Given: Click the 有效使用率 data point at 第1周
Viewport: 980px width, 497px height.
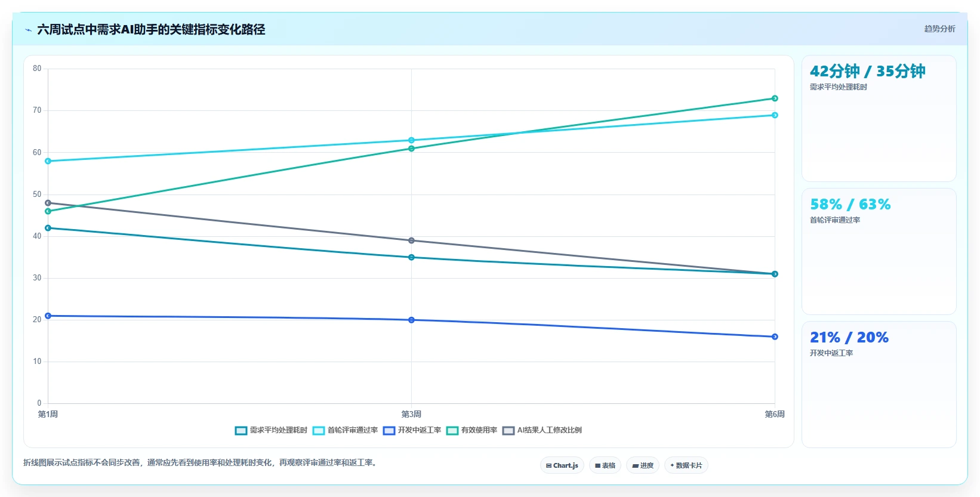Looking at the screenshot, I should (48, 211).
